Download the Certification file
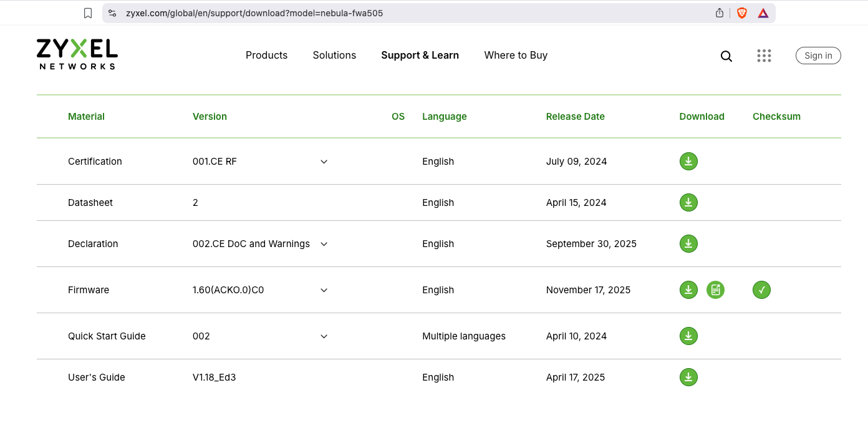Viewport: 868px width, 438px height. click(688, 162)
